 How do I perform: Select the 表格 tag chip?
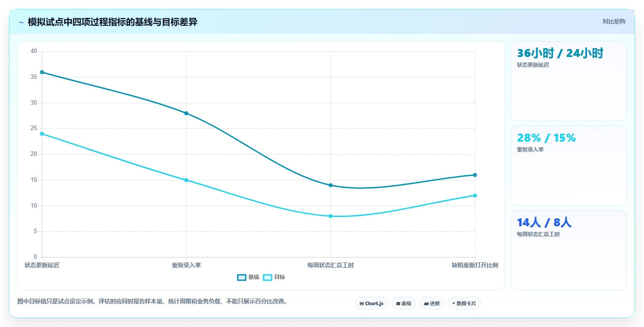pos(404,303)
